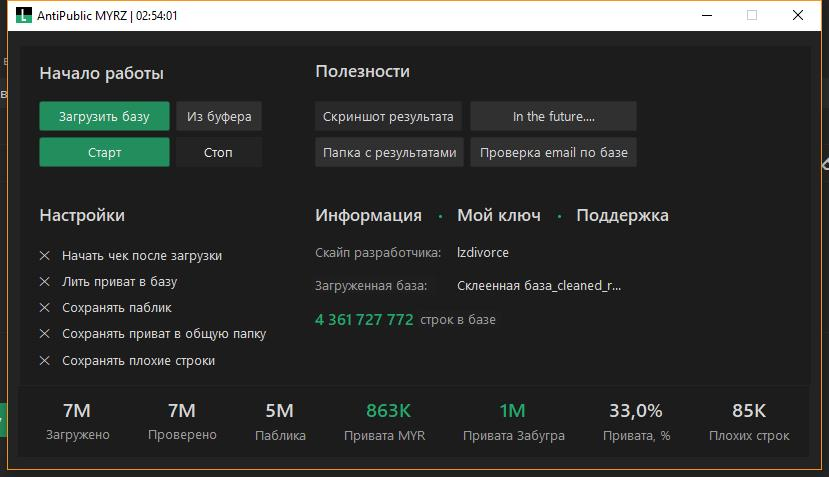The image size is (829, 477).
Task: Toggle the Сохранять паблик setting
Action: [x=45, y=308]
